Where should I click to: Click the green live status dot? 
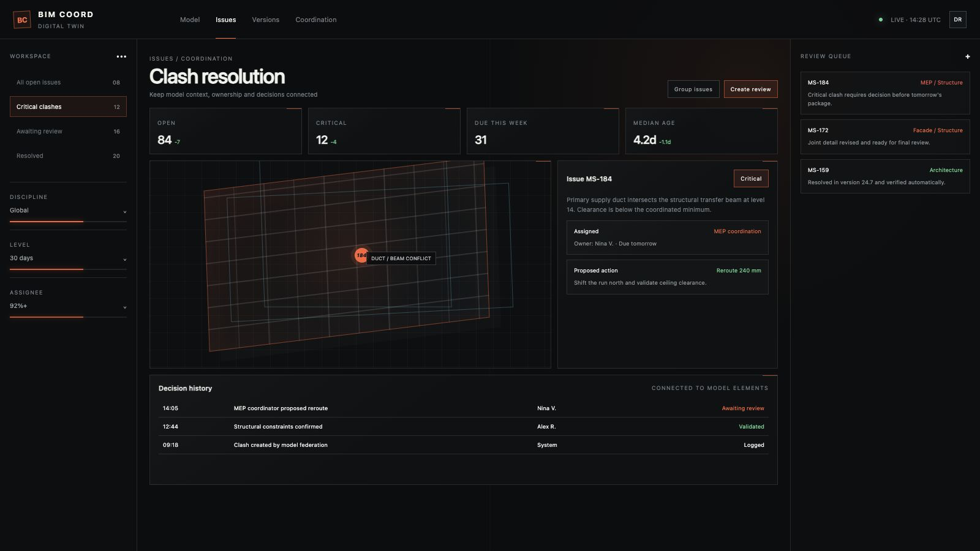pyautogui.click(x=881, y=20)
